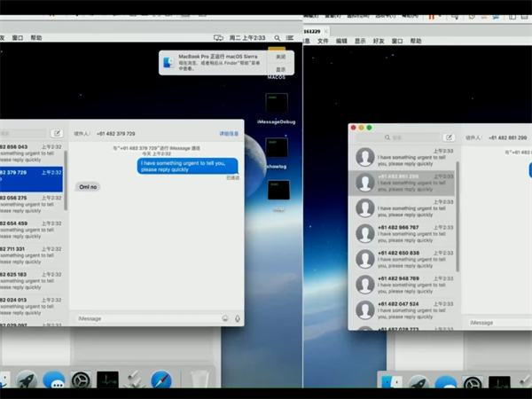Screen dimensions: 532x399
Task: Click 详细信息 details link in conversation
Action: [229, 134]
